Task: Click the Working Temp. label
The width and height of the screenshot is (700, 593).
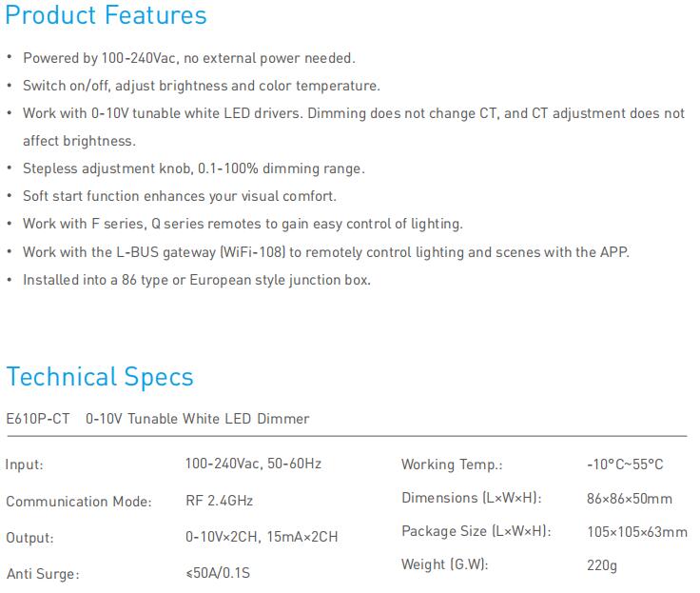Action: click(452, 465)
